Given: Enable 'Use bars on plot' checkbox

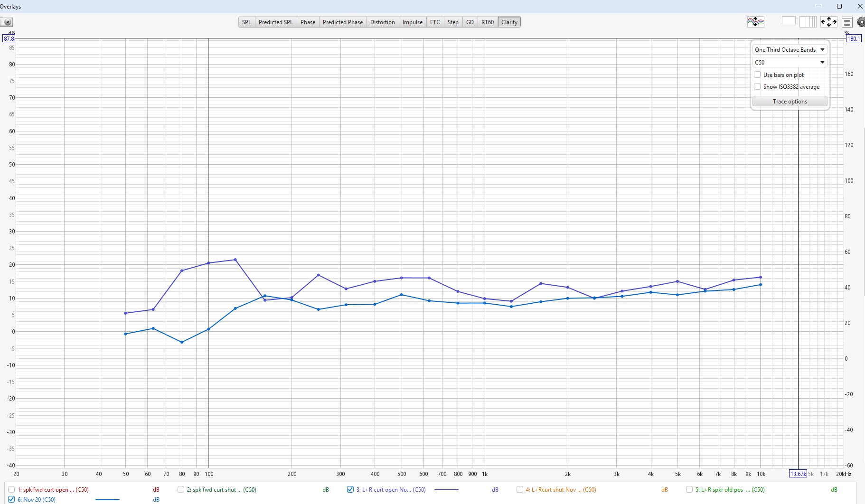Looking at the screenshot, I should pos(758,75).
